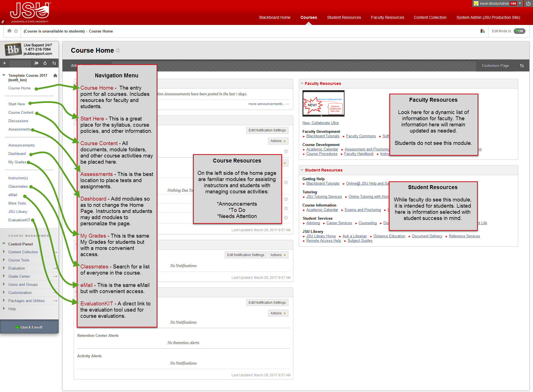
Task: Click the Collaborate Ultra NEW thumbnail
Action: point(323,103)
